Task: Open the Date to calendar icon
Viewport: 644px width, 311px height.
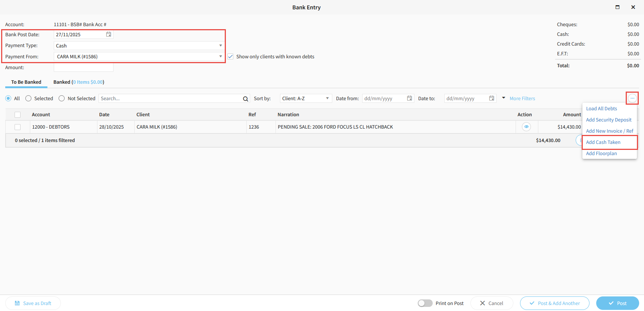Action: tap(492, 98)
